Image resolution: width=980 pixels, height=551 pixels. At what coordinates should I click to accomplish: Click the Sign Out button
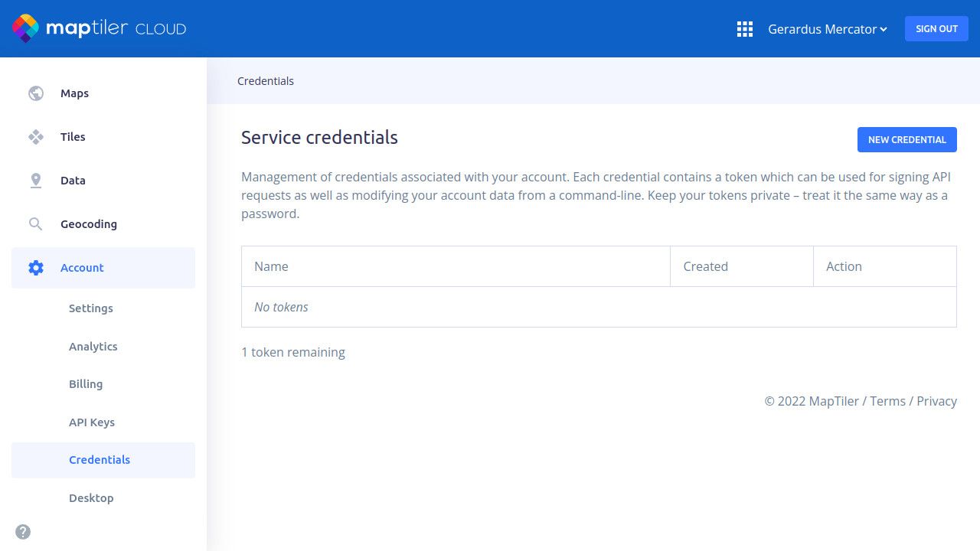click(x=936, y=29)
